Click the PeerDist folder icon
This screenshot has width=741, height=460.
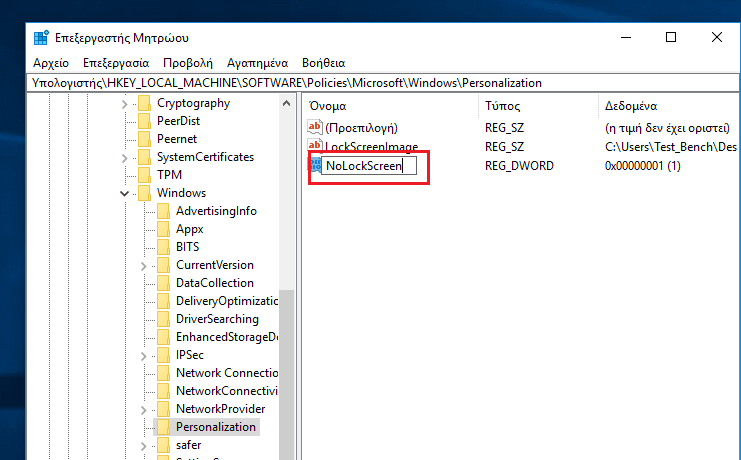click(144, 121)
